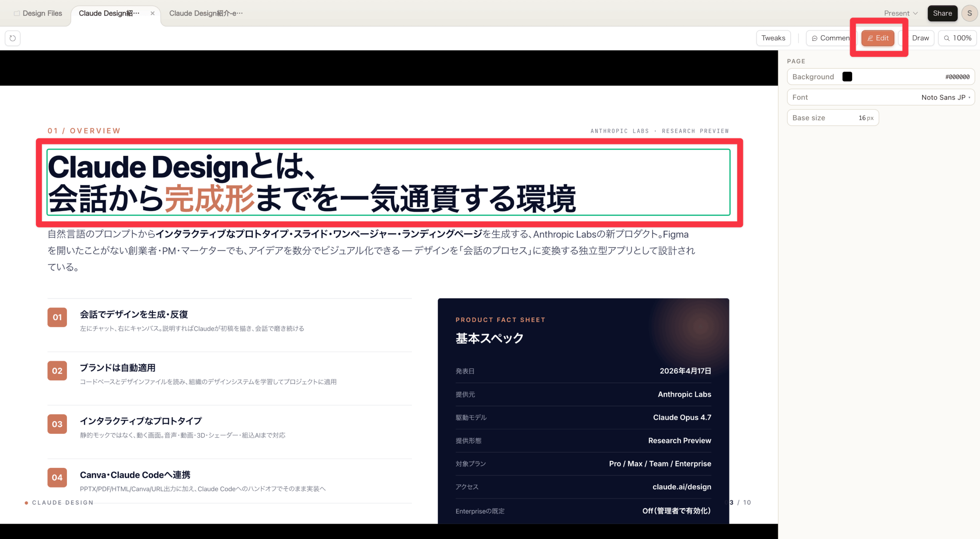The width and height of the screenshot is (980, 539).
Task: Toggle Edit mode with the pen icon
Action: pyautogui.click(x=877, y=38)
